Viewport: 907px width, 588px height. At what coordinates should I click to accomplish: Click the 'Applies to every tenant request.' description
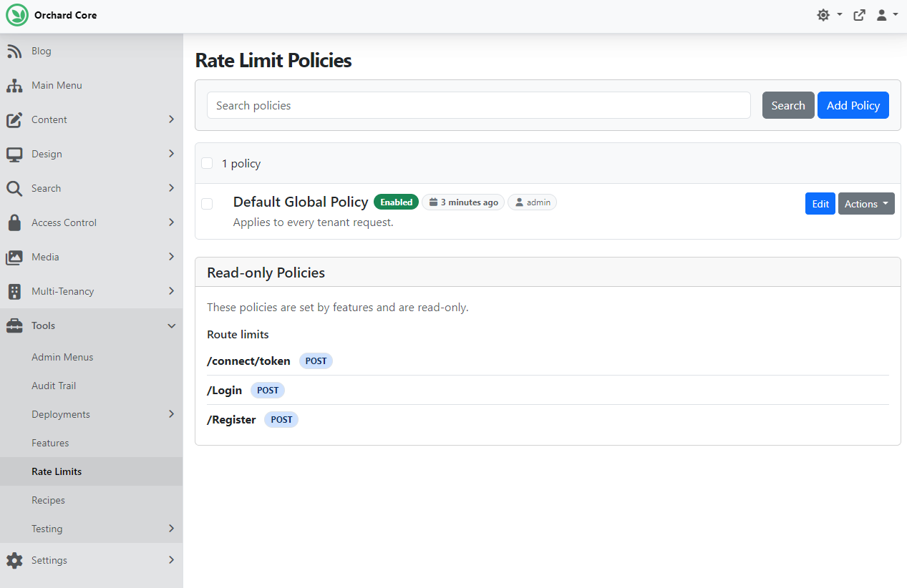point(314,222)
